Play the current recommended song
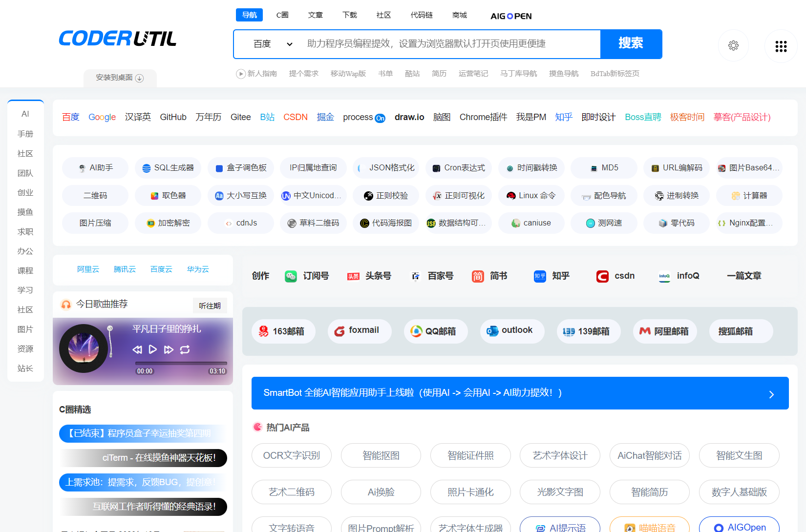This screenshot has width=806, height=532. click(153, 349)
